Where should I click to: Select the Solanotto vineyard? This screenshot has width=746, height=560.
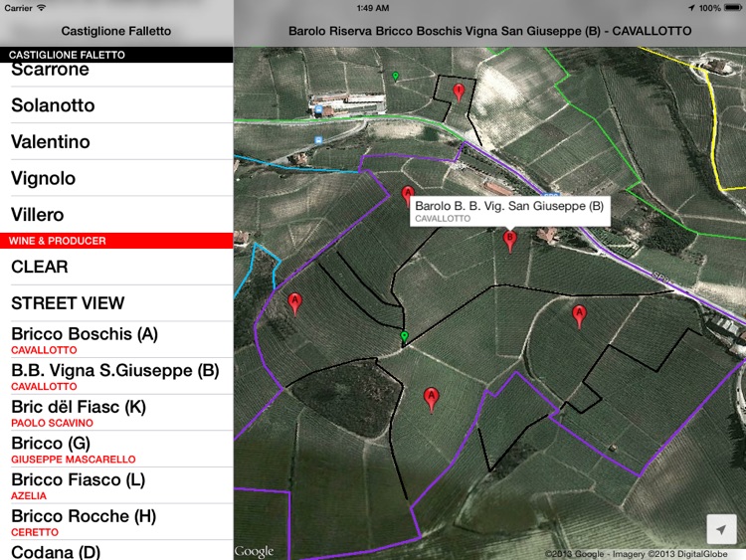pyautogui.click(x=116, y=105)
